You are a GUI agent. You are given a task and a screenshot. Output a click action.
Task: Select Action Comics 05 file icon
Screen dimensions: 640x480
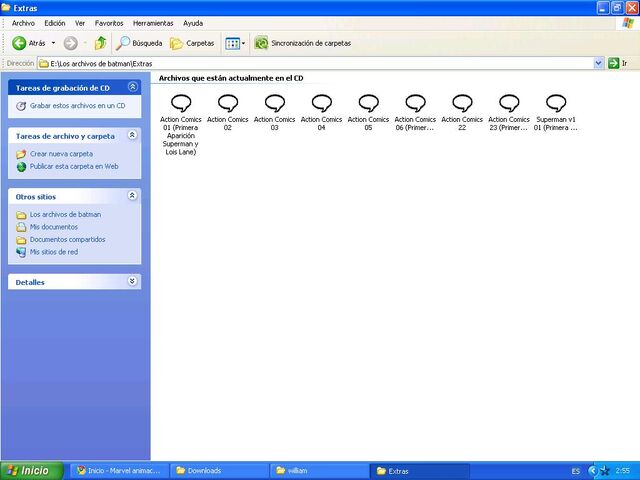(x=369, y=103)
